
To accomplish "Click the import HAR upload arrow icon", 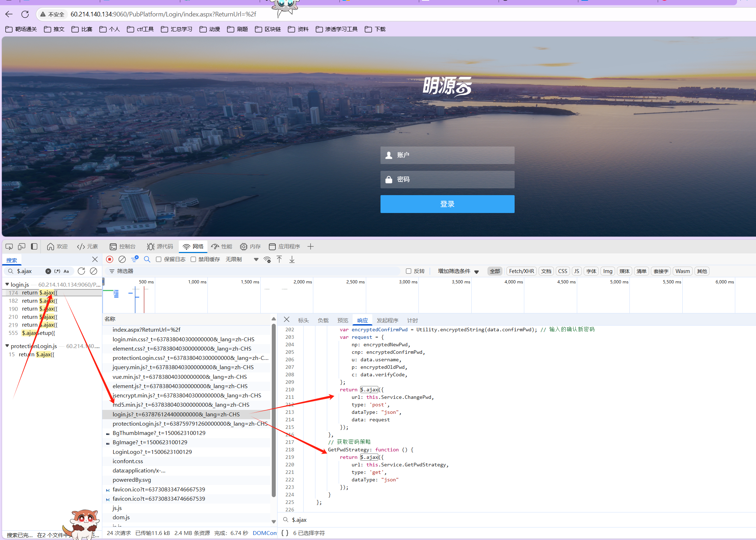I will tap(279, 259).
